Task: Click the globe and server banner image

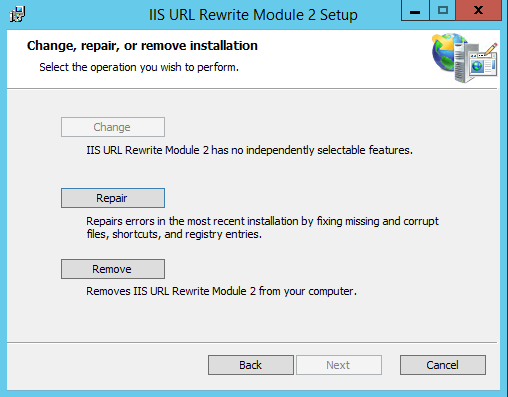Action: (x=464, y=57)
